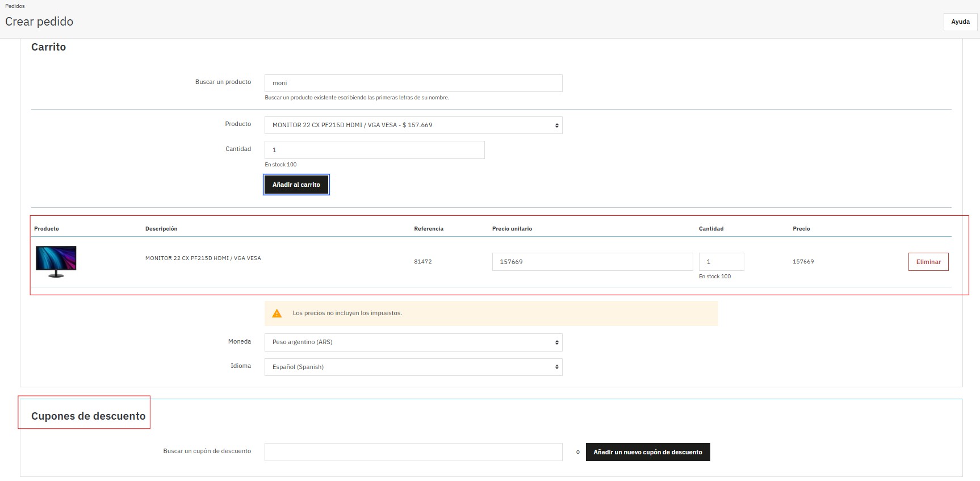
Task: Click the monitor product thumbnail image
Action: point(56,261)
